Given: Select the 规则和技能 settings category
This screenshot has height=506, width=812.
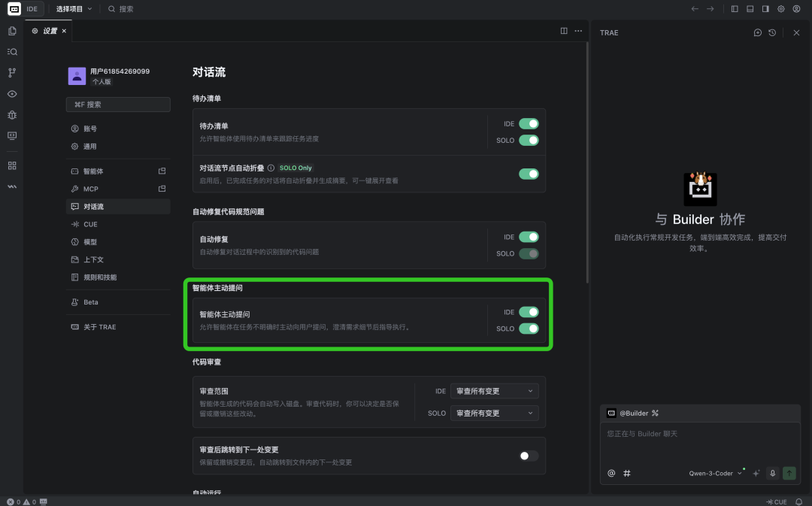Looking at the screenshot, I should (118, 277).
